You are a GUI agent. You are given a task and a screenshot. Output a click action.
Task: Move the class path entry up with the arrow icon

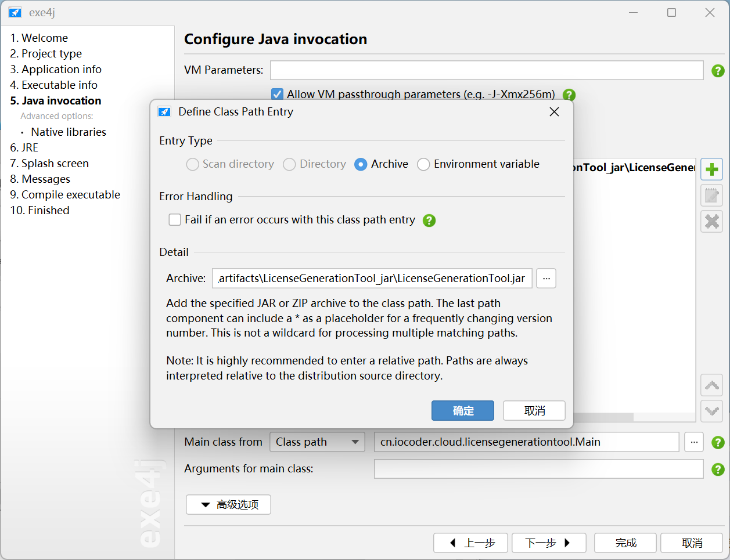click(x=711, y=385)
